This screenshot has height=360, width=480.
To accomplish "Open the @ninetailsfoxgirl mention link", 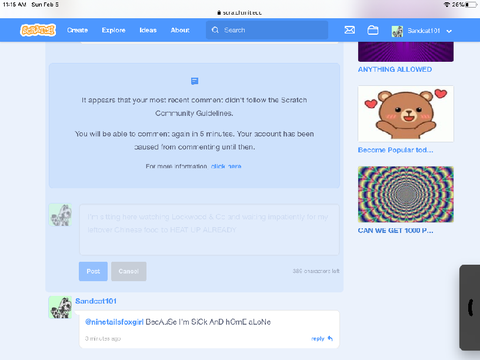I will pos(114,322).
